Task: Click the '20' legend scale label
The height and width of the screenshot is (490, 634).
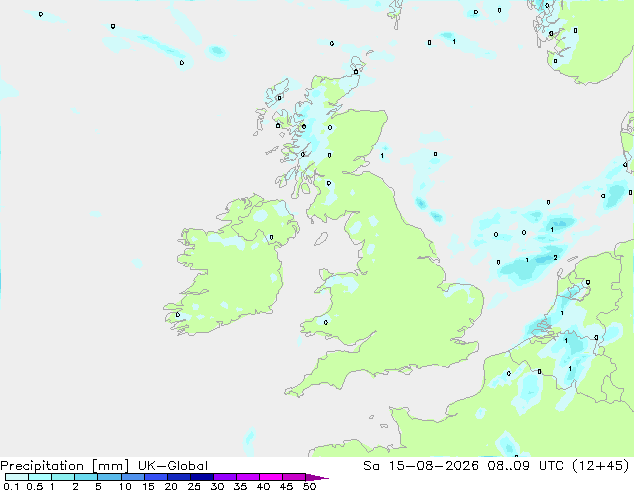Action: coord(171,486)
